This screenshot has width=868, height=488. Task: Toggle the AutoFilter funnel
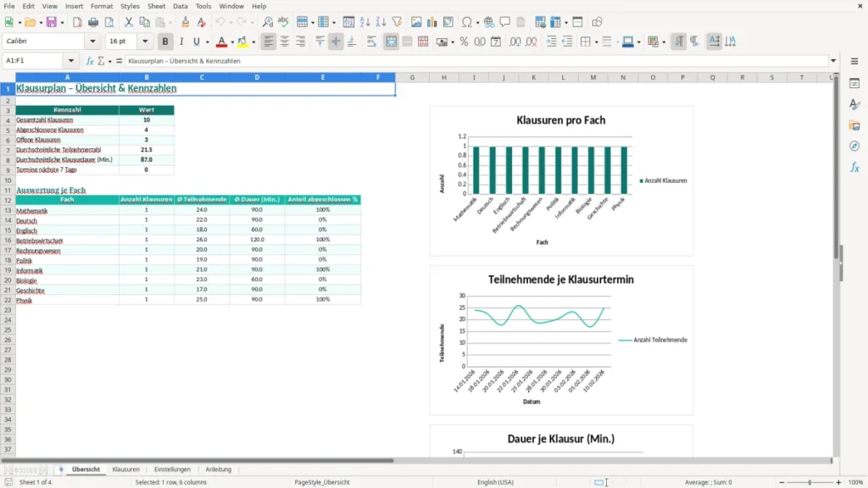click(x=397, y=22)
